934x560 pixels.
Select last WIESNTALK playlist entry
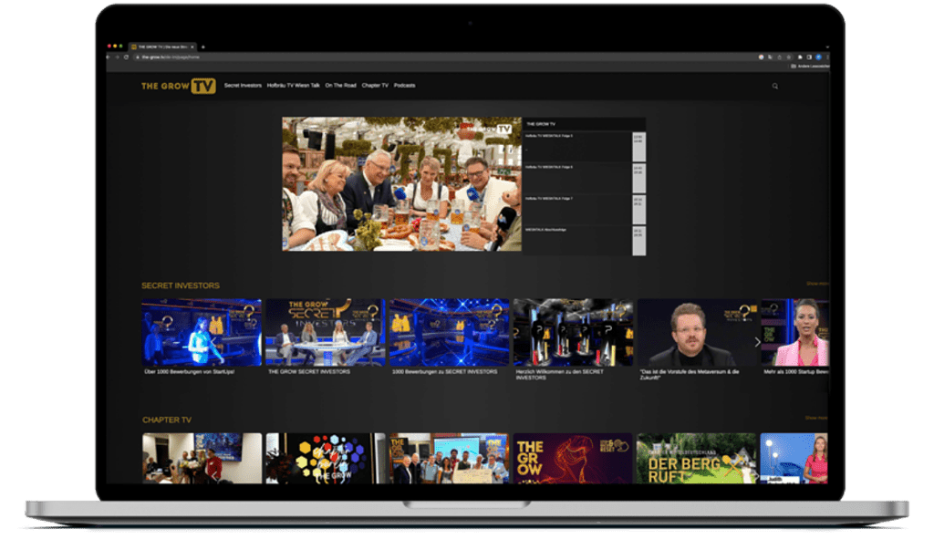(x=584, y=241)
